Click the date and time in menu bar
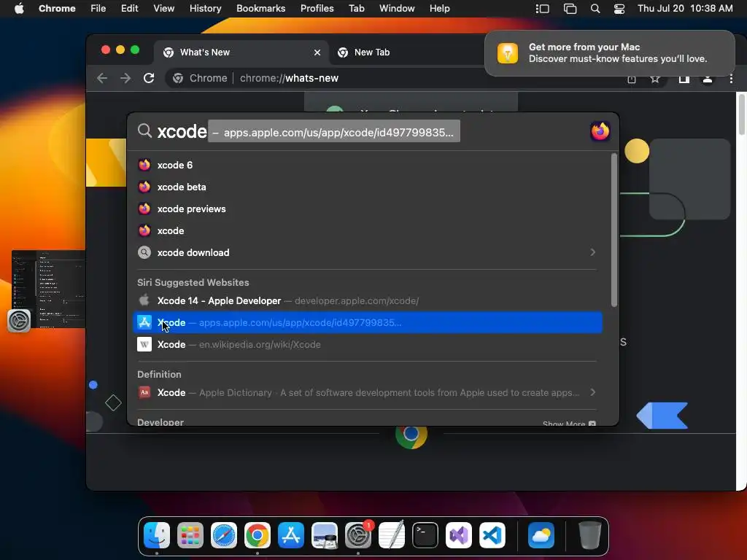 pos(685,9)
